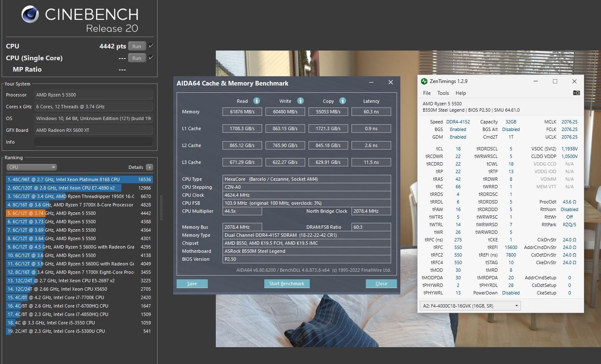Select ranking entry Xeon CPU X5650
601x364 pixels.
pyautogui.click(x=79, y=289)
